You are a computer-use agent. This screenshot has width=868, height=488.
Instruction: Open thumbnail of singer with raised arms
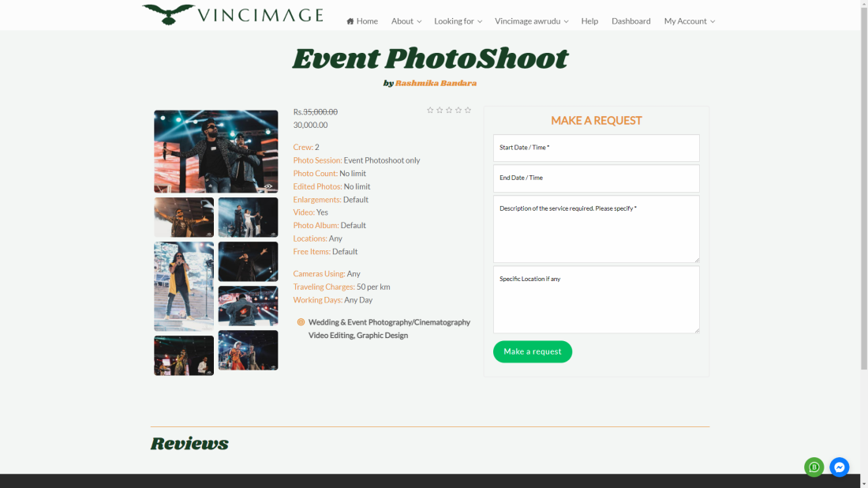coord(184,217)
